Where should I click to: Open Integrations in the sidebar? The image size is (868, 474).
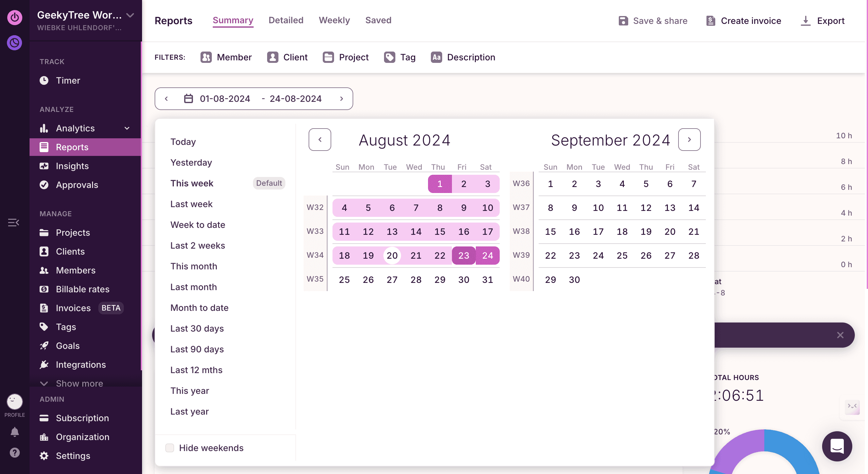80,365
